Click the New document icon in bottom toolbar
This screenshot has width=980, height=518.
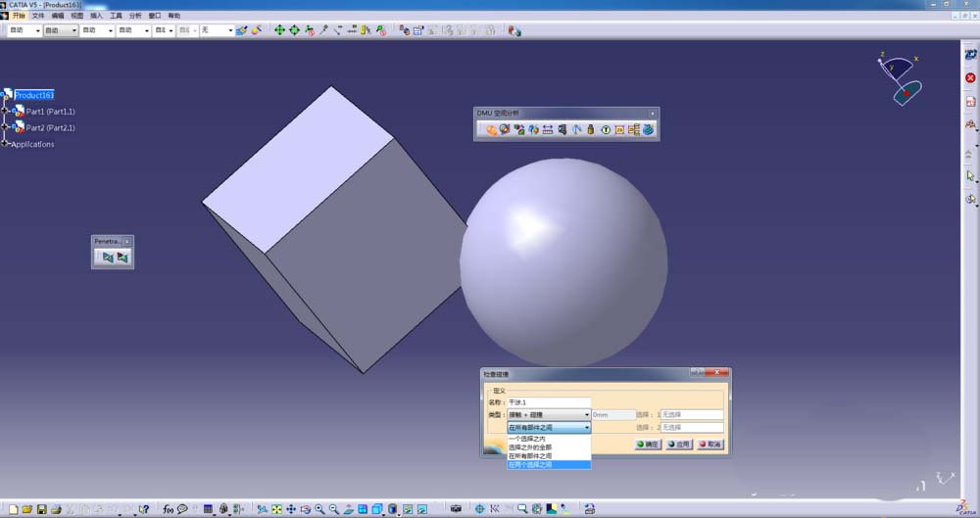click(13, 509)
